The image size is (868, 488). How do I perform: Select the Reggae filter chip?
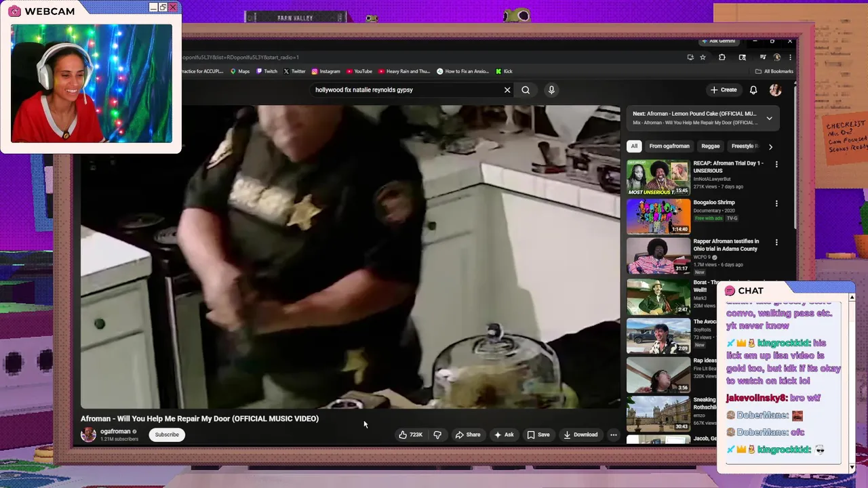tap(710, 146)
